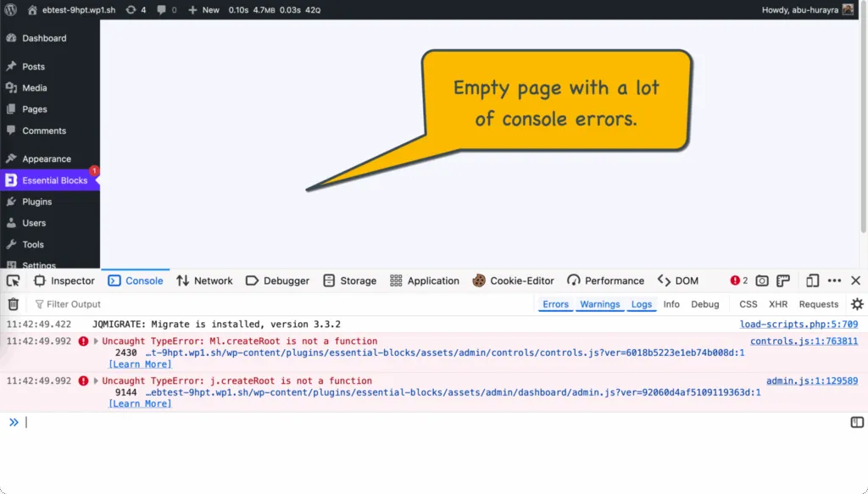Click the Plugins plug icon
Viewport: 868px width, 494px height.
click(x=11, y=202)
